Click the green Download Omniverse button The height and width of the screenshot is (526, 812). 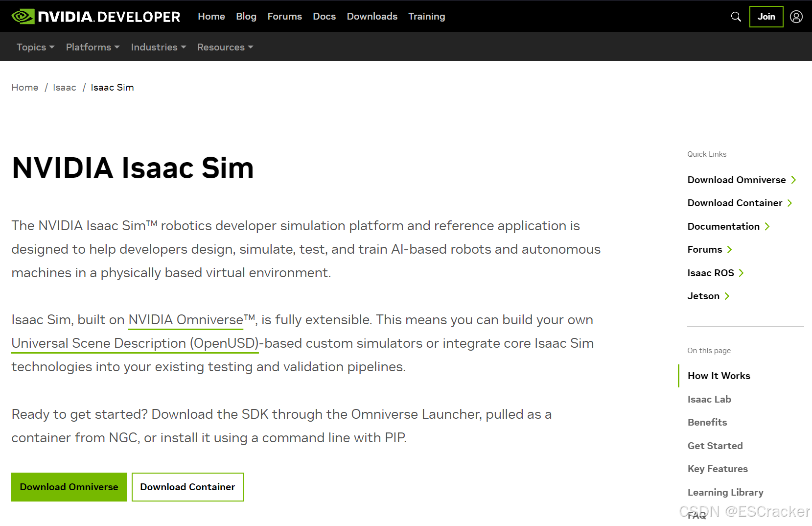(69, 487)
